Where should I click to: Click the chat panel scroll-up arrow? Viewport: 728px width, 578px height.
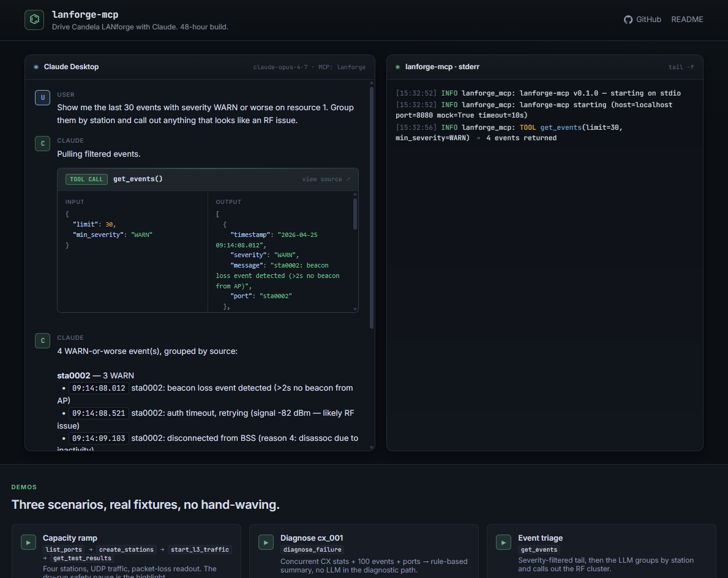(x=372, y=83)
